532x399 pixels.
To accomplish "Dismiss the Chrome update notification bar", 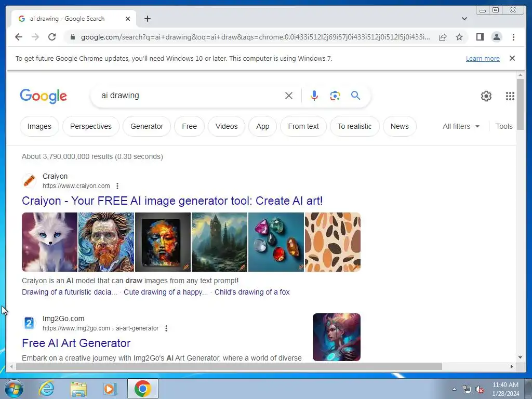I will coord(512,58).
